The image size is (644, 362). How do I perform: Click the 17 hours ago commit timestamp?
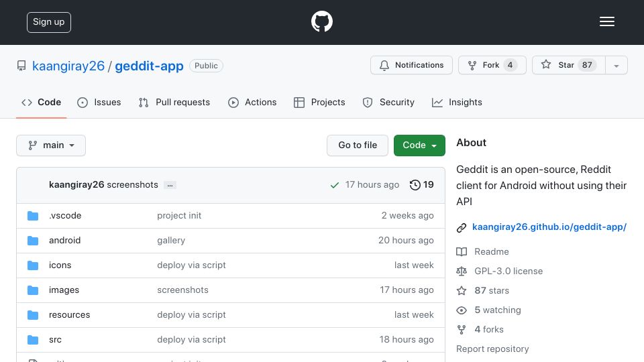[372, 185]
